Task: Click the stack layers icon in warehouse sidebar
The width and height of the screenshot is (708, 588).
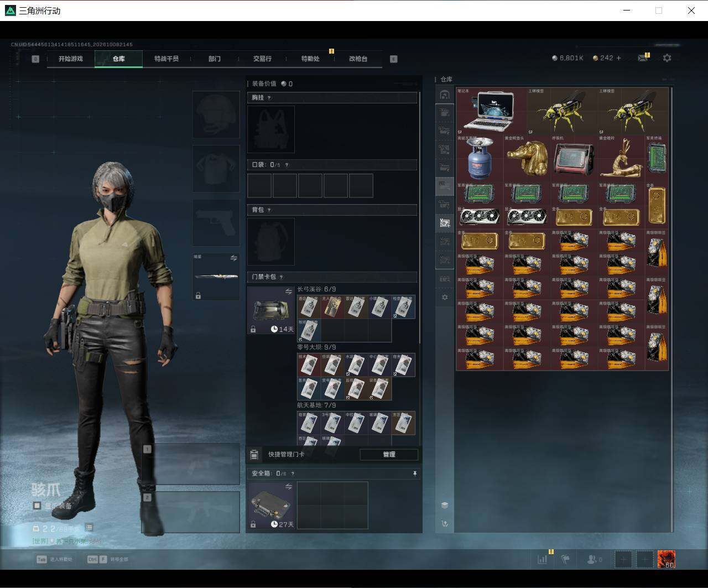Action: (x=445, y=505)
